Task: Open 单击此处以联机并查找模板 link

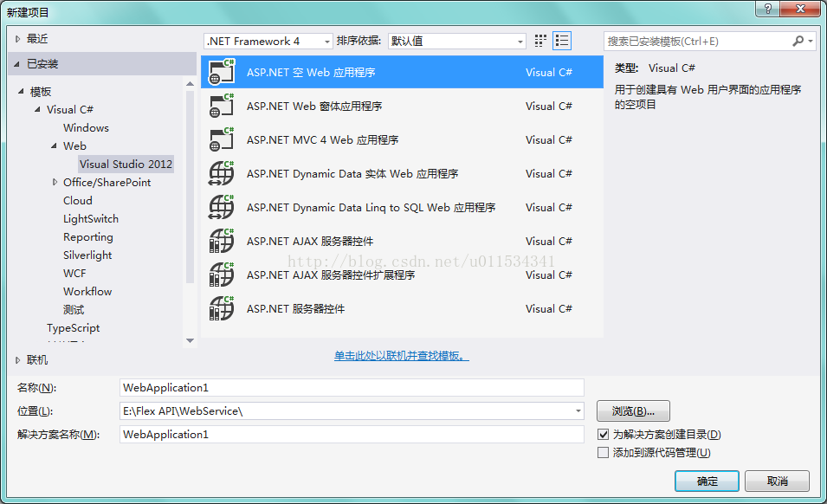Action: 401,356
